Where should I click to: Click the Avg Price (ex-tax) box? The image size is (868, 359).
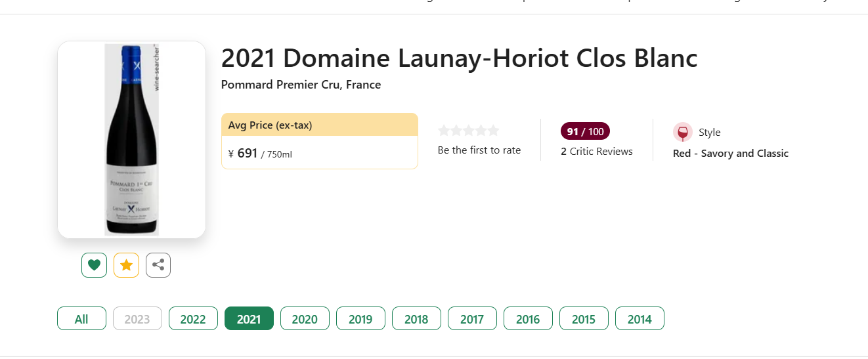tap(320, 141)
